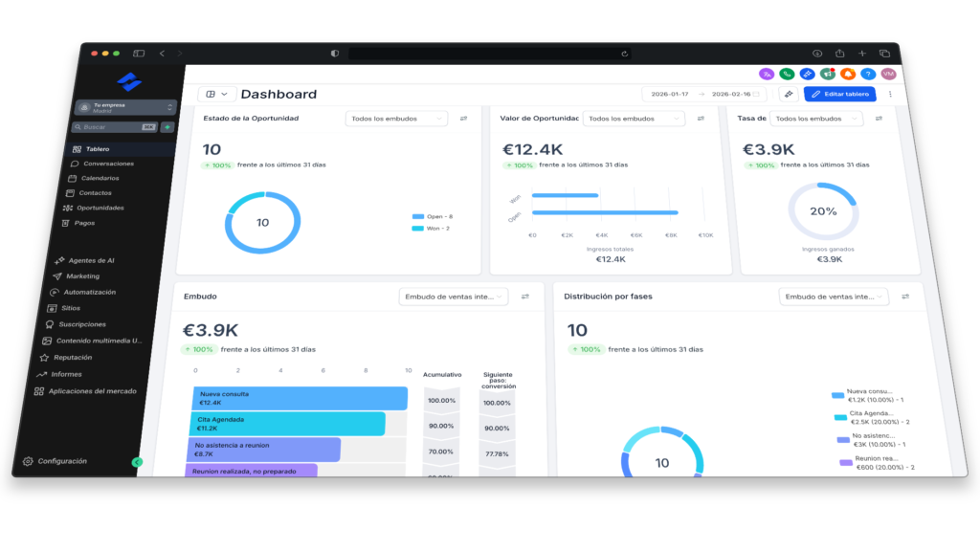Open the three-dot menu near Editar tablero

pyautogui.click(x=890, y=94)
